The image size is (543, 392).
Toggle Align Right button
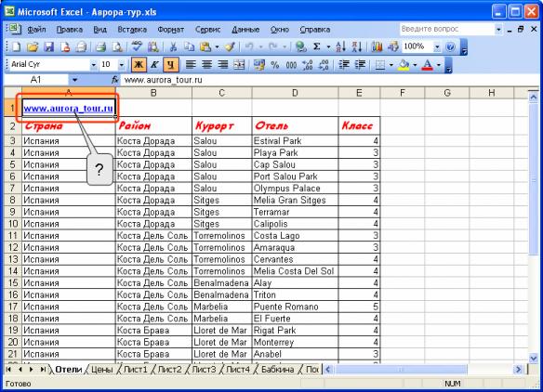223,65
